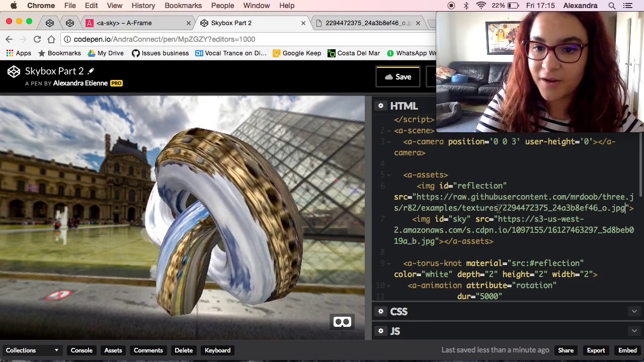This screenshot has width=644, height=362.
Task: Open the Collections dropdown
Action: [x=32, y=350]
